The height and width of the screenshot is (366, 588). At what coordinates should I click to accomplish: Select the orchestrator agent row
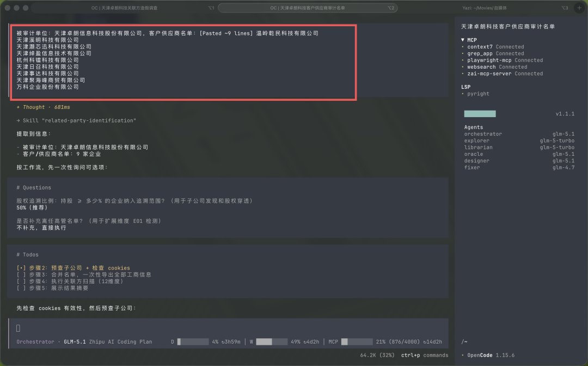click(x=519, y=134)
